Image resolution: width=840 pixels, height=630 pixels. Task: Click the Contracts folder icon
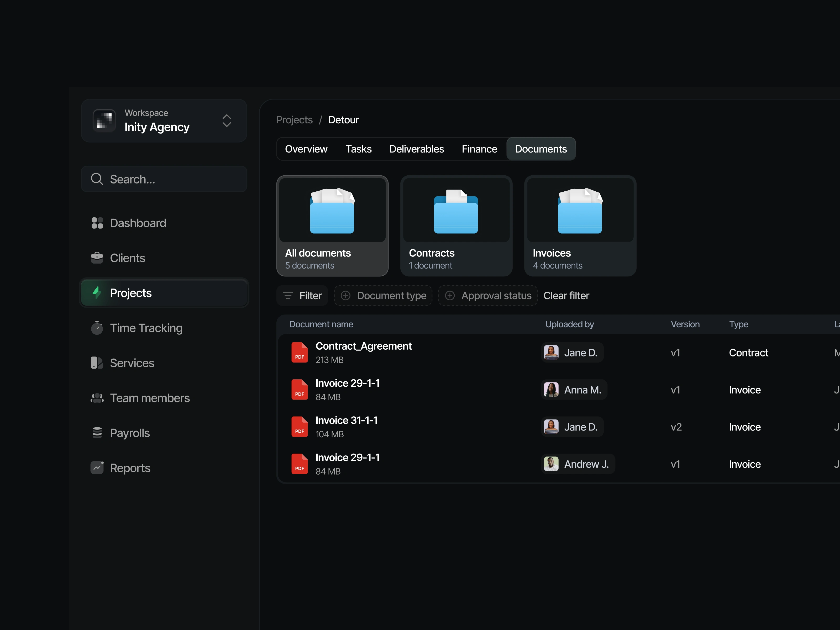(456, 211)
